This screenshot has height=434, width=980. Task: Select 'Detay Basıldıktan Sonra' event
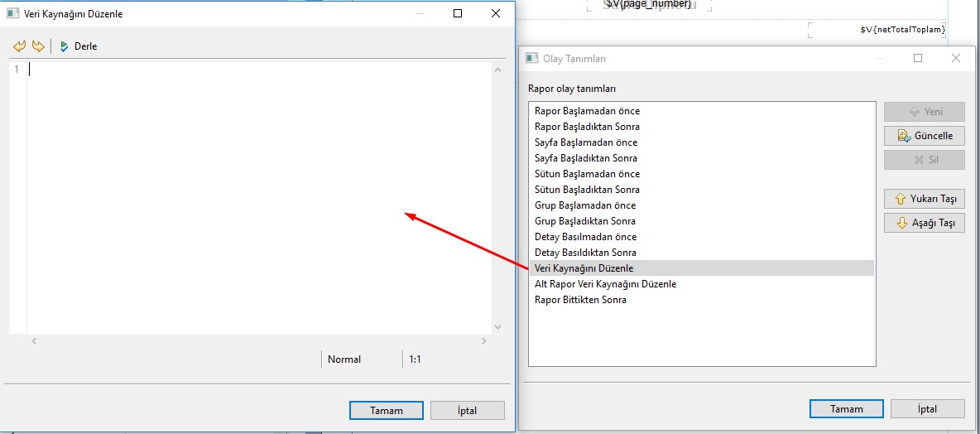(585, 253)
